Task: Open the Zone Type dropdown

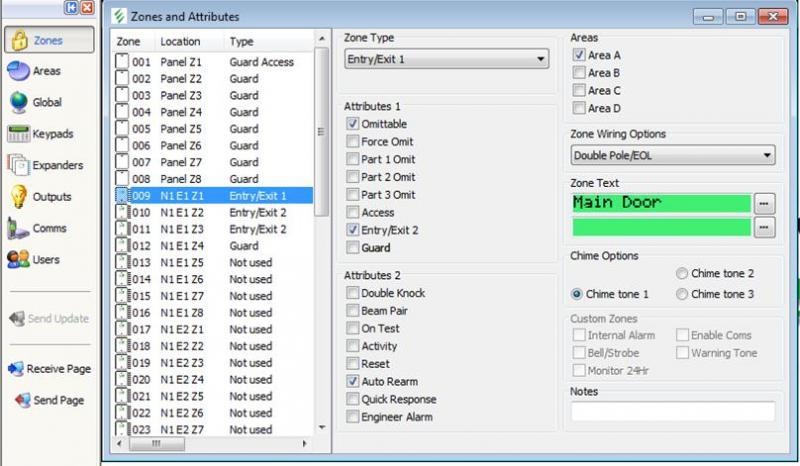Action: pos(446,60)
